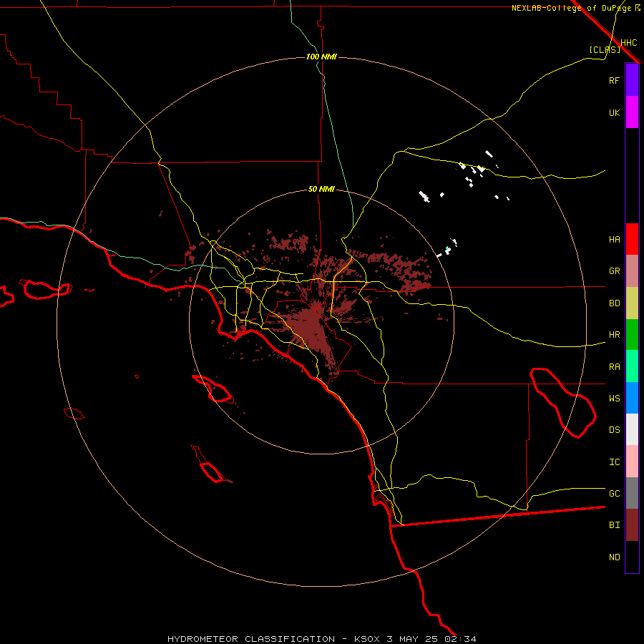Click the 100 NMI range ring label

(x=321, y=57)
